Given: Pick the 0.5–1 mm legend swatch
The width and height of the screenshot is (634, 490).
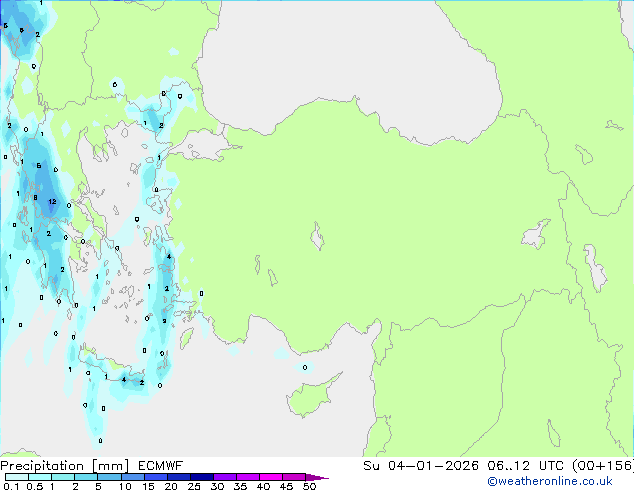Looking at the screenshot, I should [40, 477].
